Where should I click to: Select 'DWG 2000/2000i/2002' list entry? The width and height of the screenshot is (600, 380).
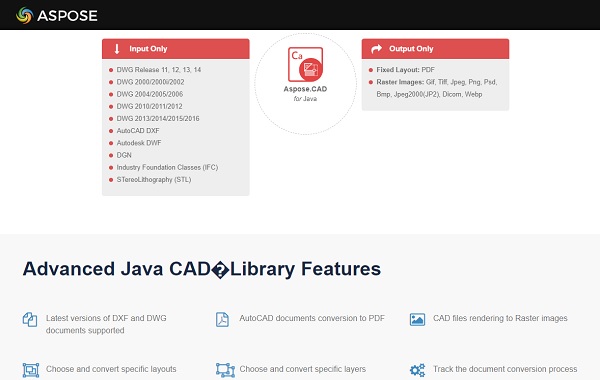tap(150, 82)
